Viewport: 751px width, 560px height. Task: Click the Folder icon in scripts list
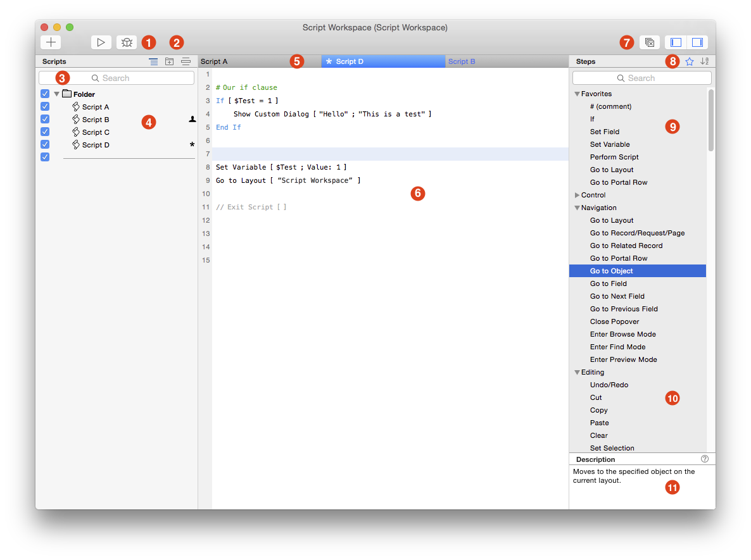coord(67,94)
